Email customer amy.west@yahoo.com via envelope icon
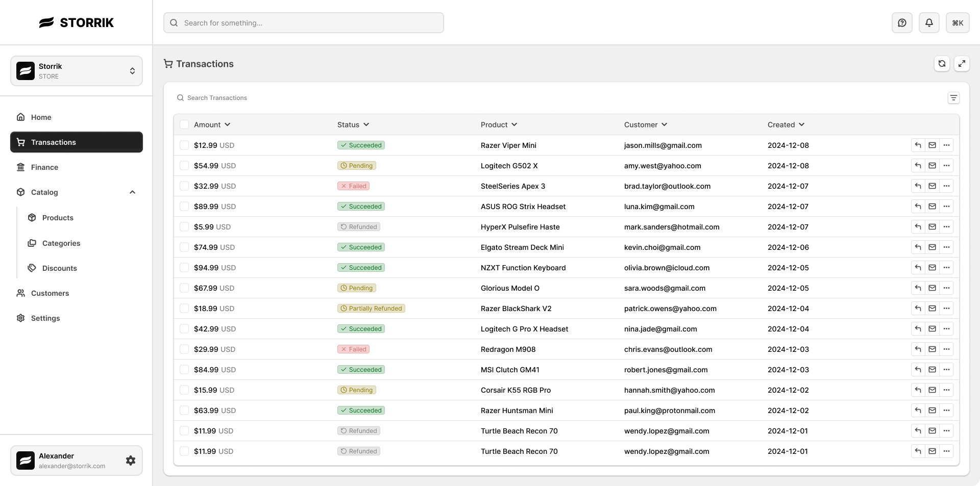 [932, 166]
